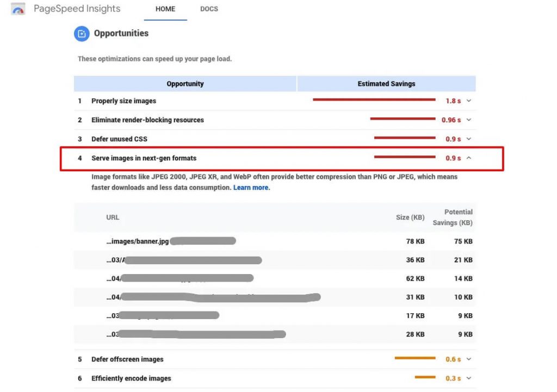Collapse Serve images in next-gen formats
This screenshot has height=392, width=557.
coord(469,158)
